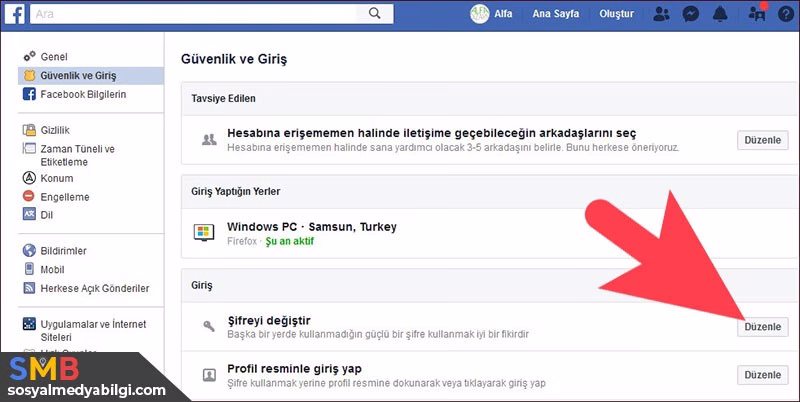Open the Oluştur menu
Viewport: 800px width, 402px height.
click(x=616, y=14)
